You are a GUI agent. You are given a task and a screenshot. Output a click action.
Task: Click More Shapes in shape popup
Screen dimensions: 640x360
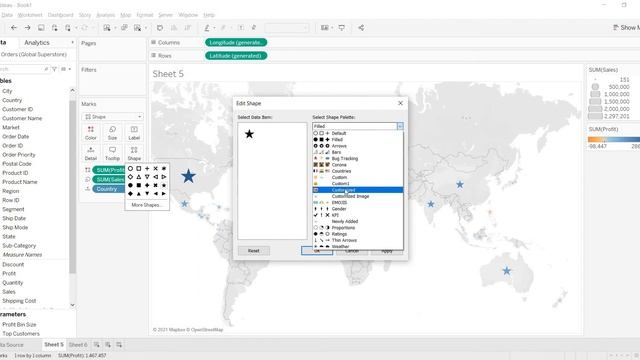pyautogui.click(x=147, y=205)
